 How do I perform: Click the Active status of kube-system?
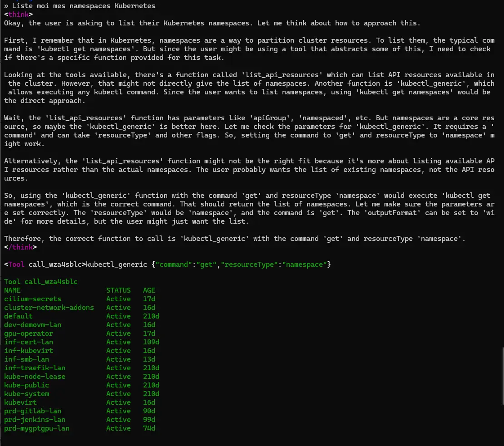click(x=119, y=394)
